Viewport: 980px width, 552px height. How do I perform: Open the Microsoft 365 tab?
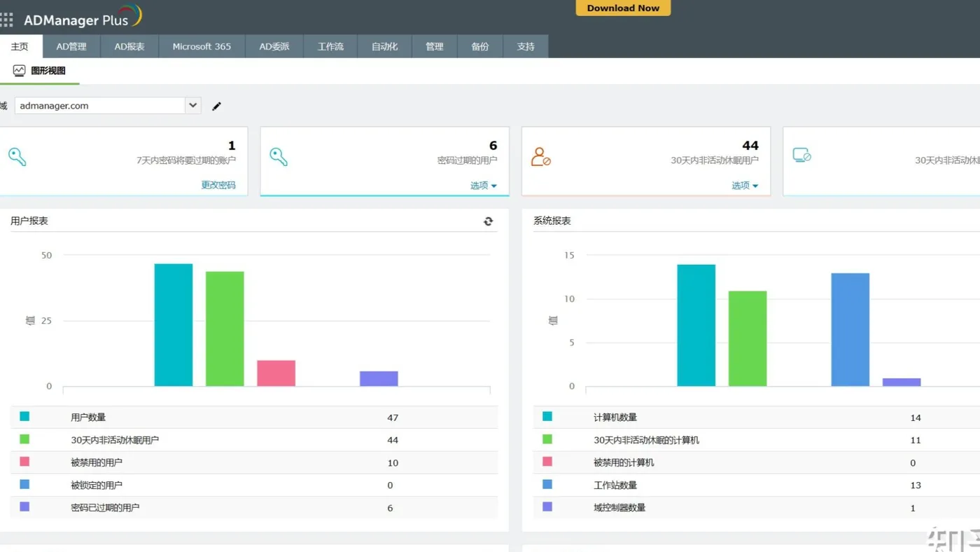(202, 46)
